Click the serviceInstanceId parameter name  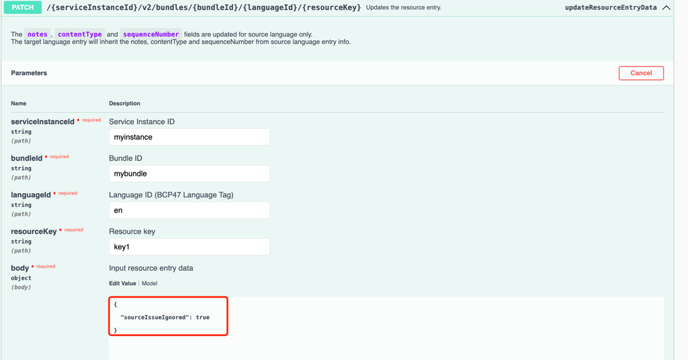click(43, 122)
